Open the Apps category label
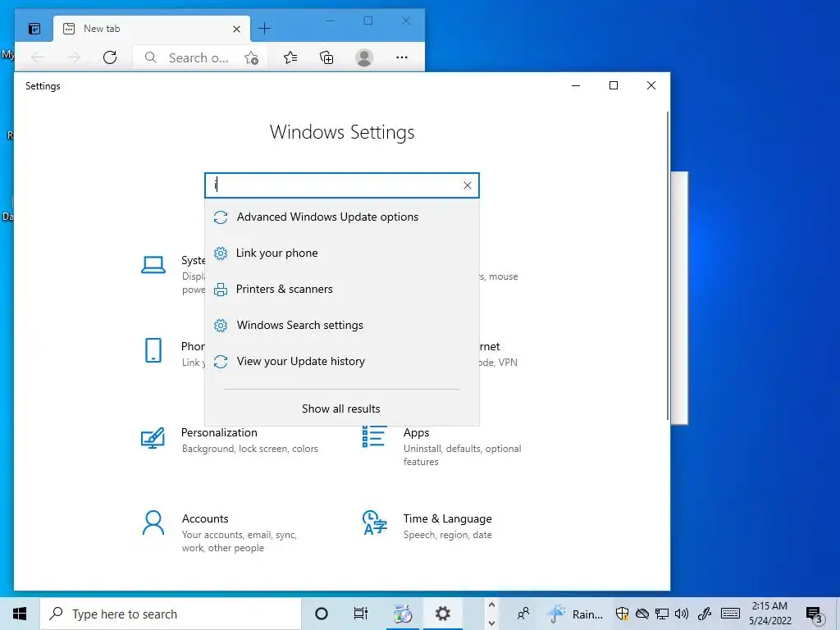Screen dimensions: 840x630 point(416,432)
